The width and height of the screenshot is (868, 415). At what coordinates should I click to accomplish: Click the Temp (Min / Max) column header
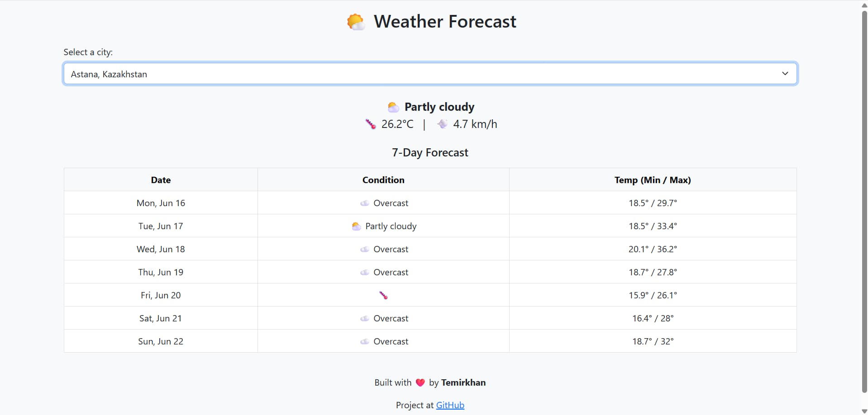click(652, 180)
